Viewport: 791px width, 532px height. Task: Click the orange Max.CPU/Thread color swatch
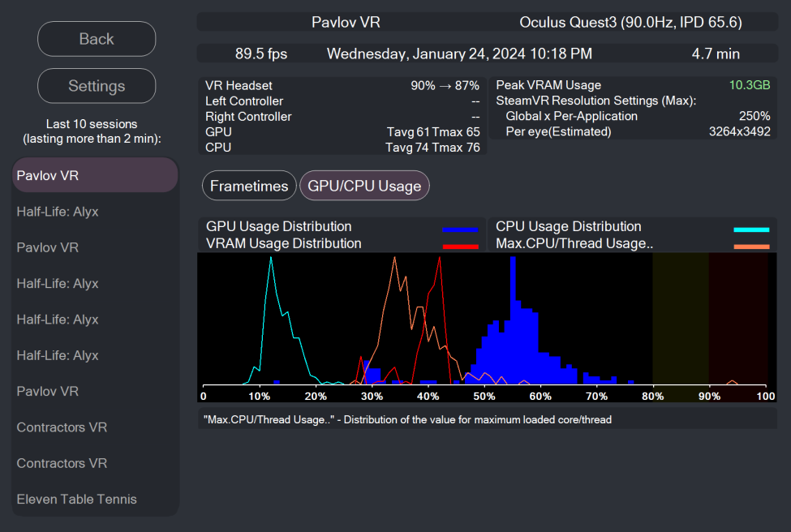point(750,245)
